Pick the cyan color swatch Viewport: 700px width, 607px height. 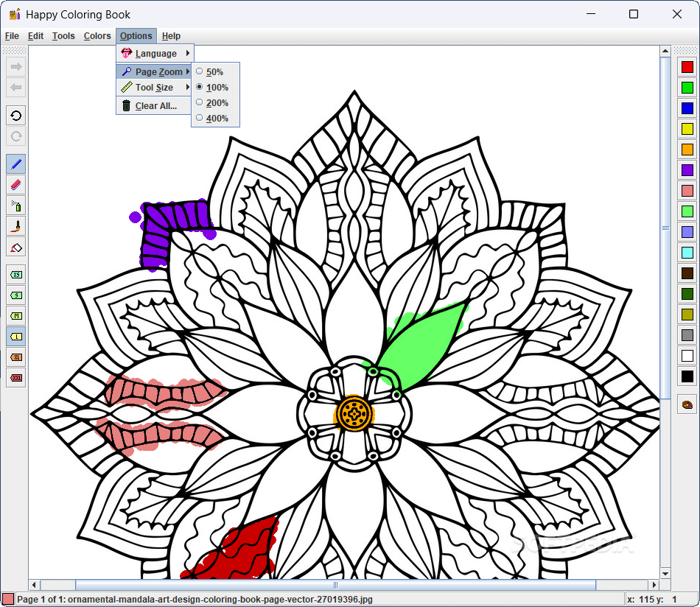[x=687, y=253]
